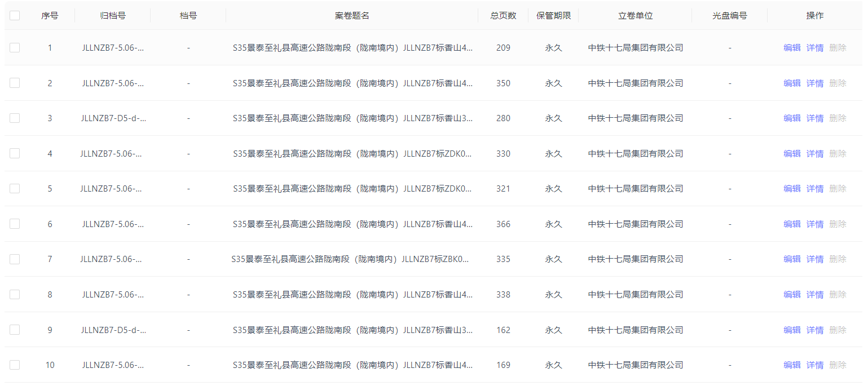
Task: Click the 保管期限 column header
Action: pyautogui.click(x=554, y=16)
